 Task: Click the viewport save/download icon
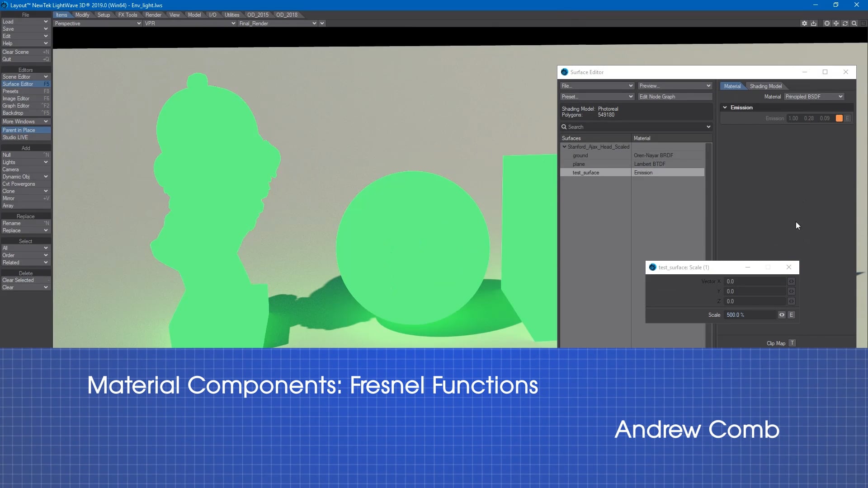(814, 23)
